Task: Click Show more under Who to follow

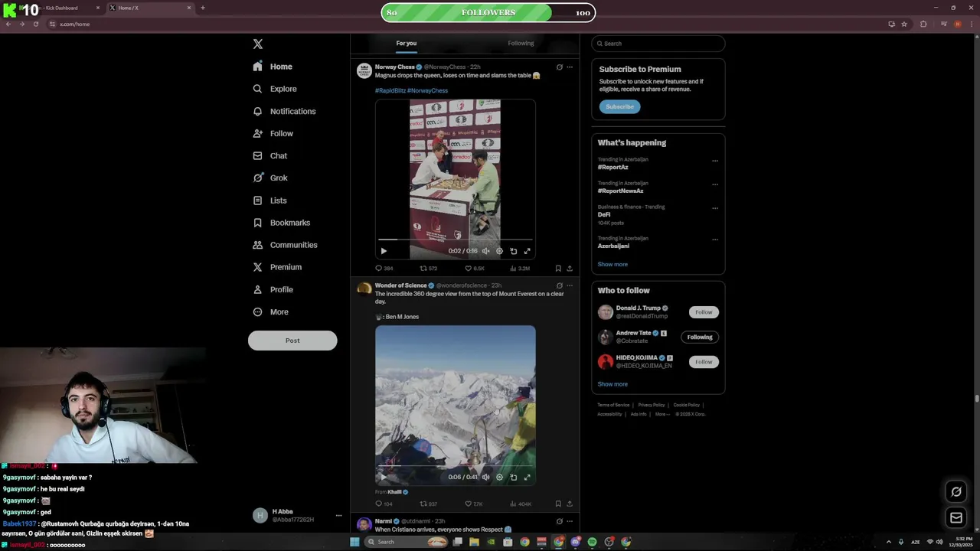Action: [x=612, y=384]
